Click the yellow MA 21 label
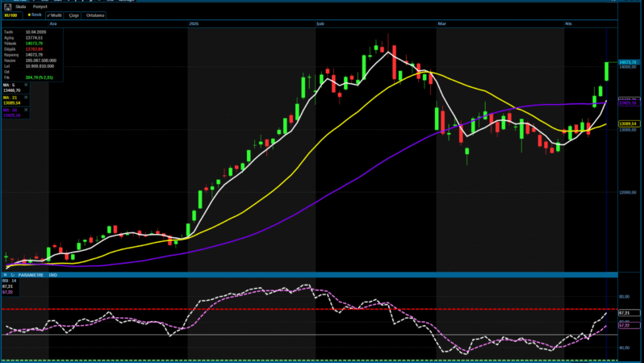 pyautogui.click(x=8, y=98)
